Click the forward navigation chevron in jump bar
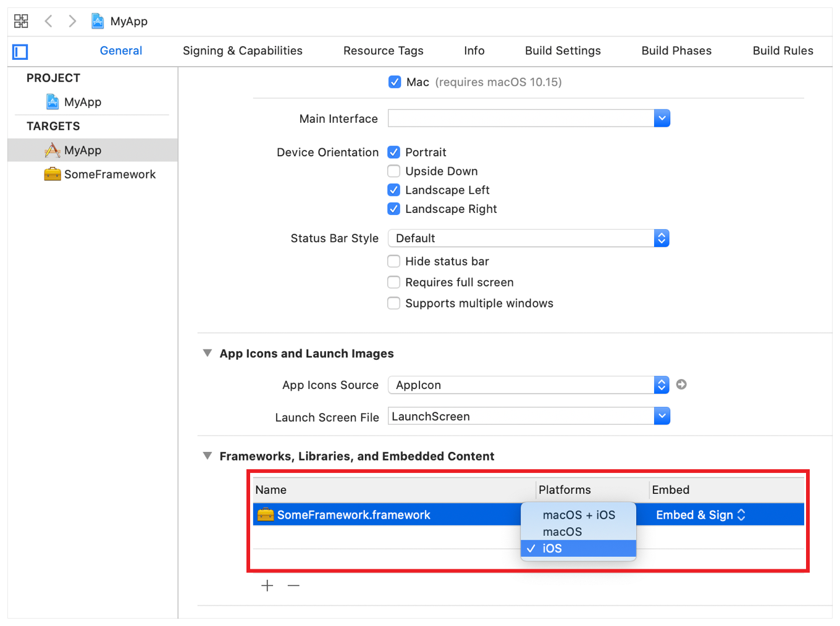840x626 pixels. 72,20
